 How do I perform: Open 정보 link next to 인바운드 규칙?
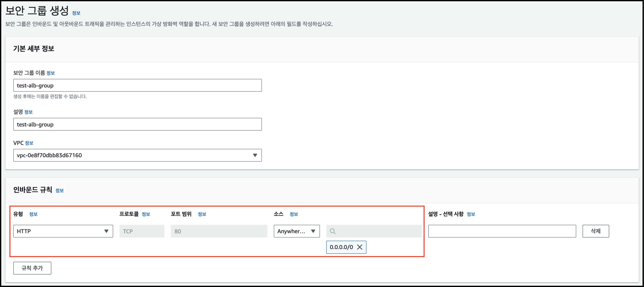59,190
